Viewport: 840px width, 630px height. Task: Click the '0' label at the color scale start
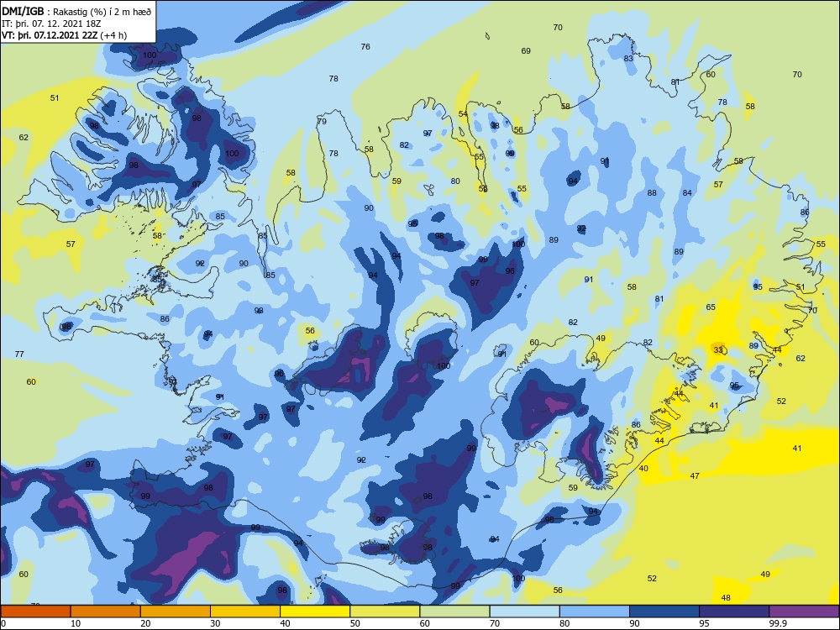tap(3, 623)
